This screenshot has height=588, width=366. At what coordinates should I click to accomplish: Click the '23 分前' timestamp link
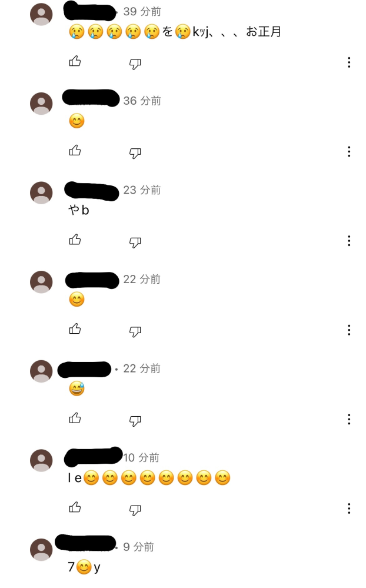coord(142,190)
